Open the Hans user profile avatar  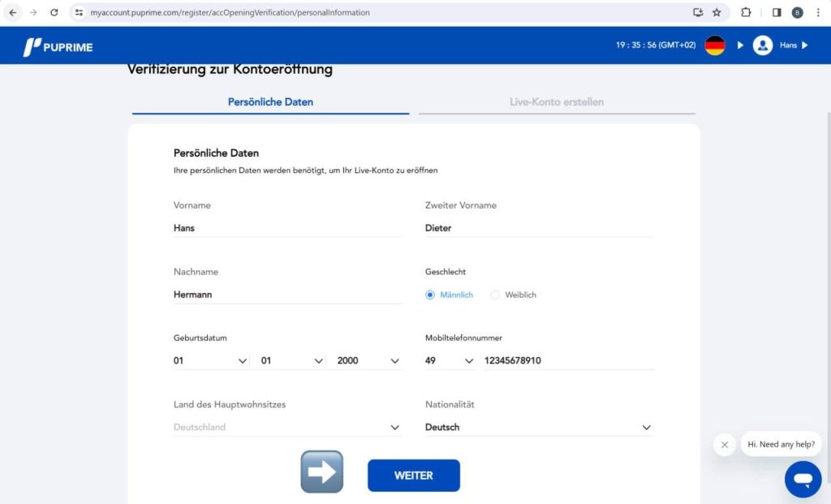[762, 45]
